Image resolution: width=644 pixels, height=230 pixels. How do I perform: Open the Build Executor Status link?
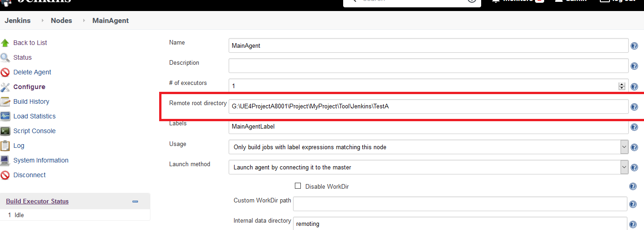[x=37, y=202]
